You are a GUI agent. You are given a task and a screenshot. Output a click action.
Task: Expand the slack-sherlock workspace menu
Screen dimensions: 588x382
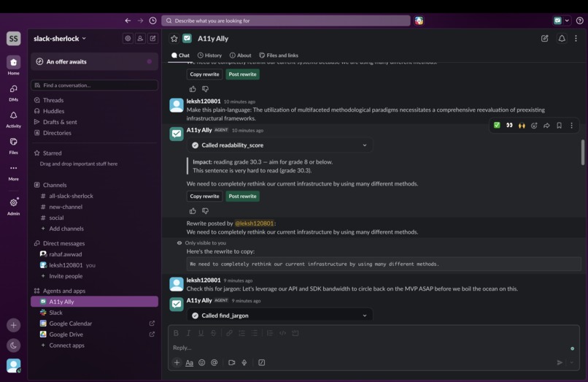pos(60,38)
